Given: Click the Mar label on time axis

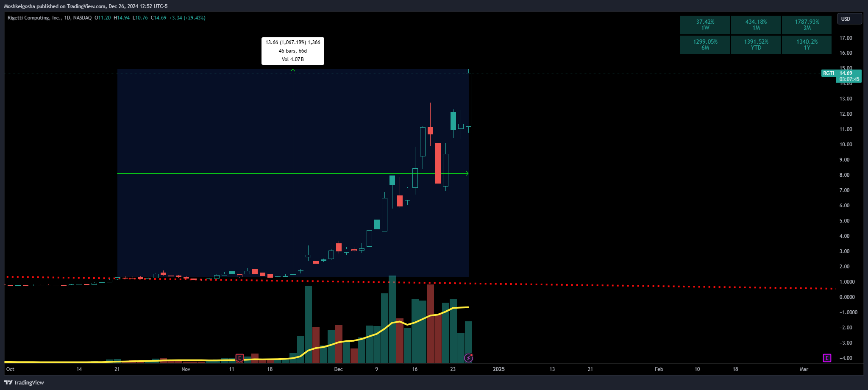Looking at the screenshot, I should pyautogui.click(x=804, y=369).
